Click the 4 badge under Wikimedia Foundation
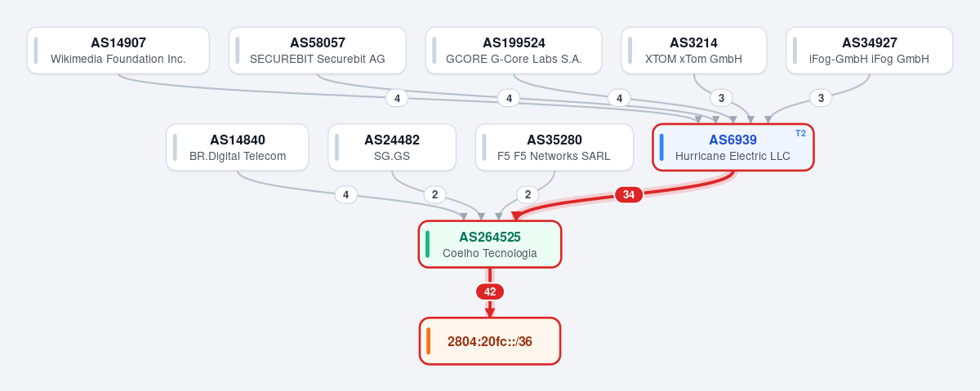 pos(397,98)
